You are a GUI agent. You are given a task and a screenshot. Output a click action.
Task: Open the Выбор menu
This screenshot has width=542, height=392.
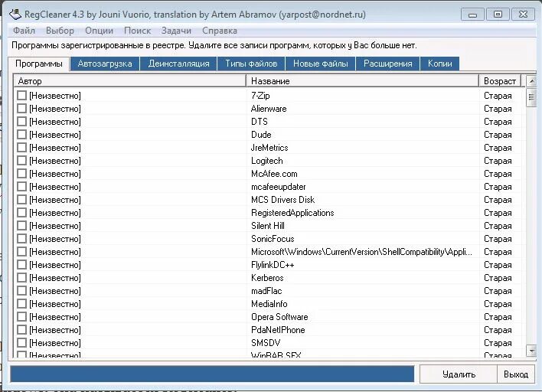tap(60, 31)
